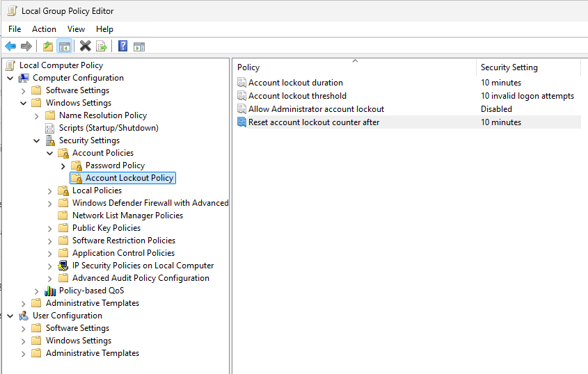Click the Policy-based QoS bar chart icon
Screen dimensions: 588x374
(50, 291)
